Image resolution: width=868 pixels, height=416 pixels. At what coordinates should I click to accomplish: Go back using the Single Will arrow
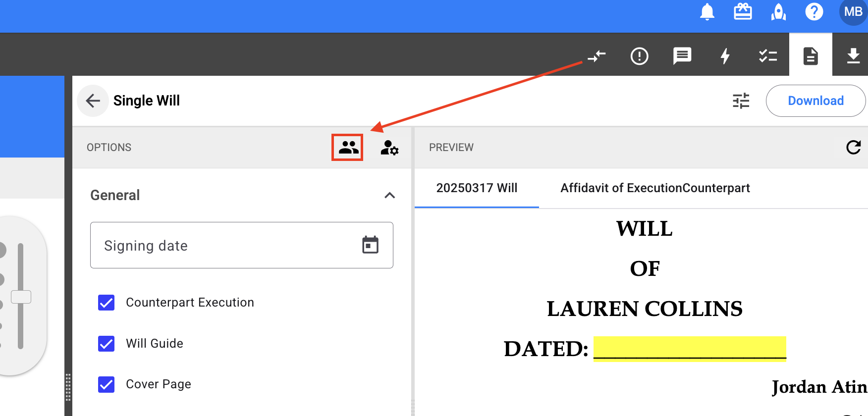pyautogui.click(x=93, y=101)
